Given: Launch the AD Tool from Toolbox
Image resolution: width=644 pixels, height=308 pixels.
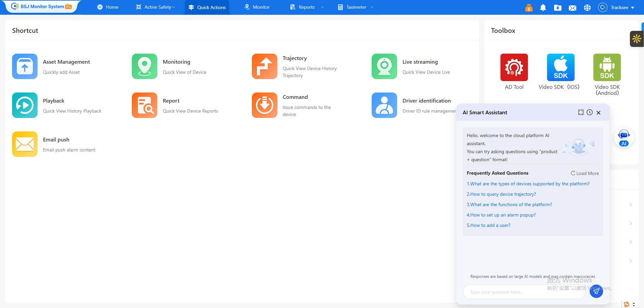Looking at the screenshot, I should click(x=514, y=67).
